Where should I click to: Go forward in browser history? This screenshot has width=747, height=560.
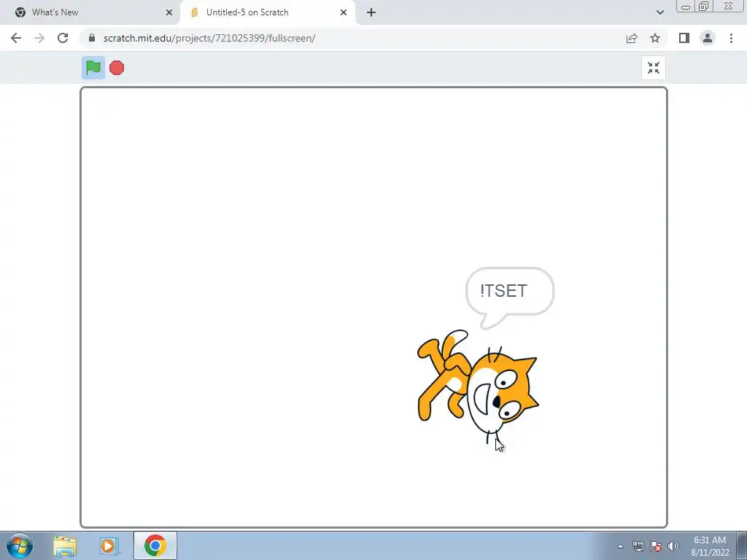click(39, 38)
